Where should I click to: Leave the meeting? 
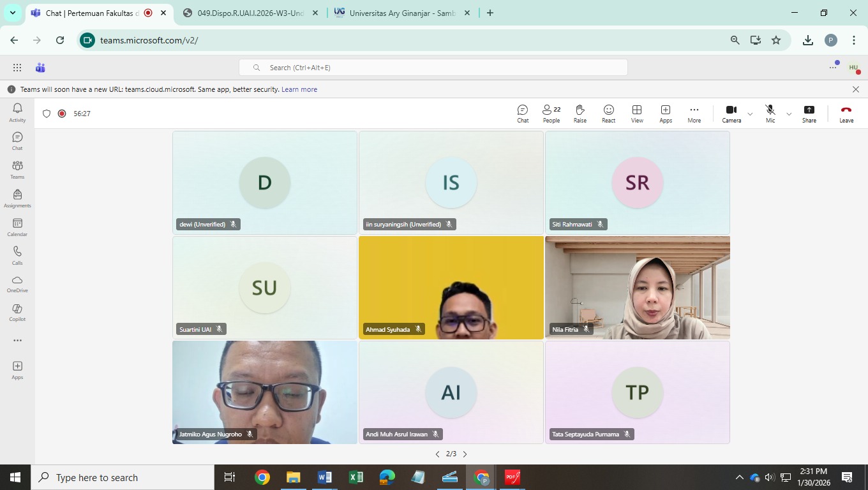(846, 114)
